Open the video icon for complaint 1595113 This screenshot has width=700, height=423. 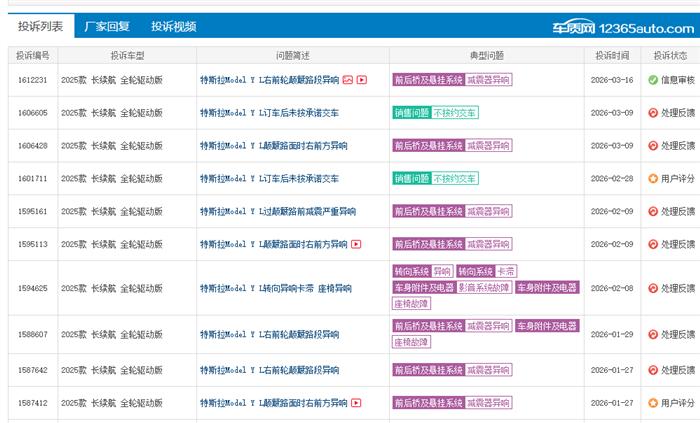point(356,244)
